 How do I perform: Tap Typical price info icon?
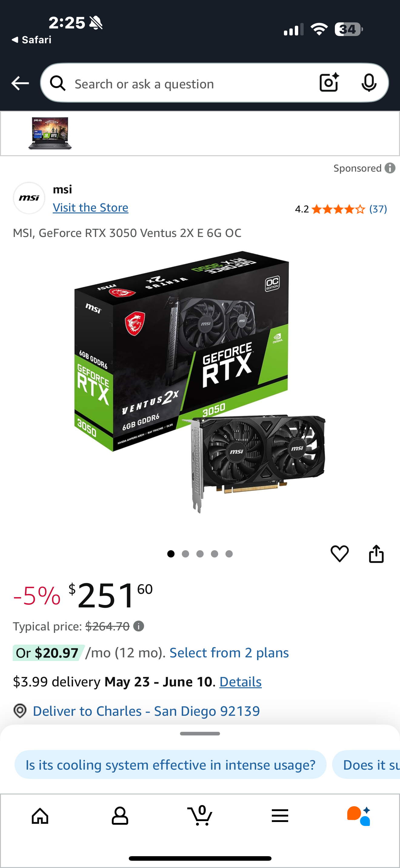[138, 626]
